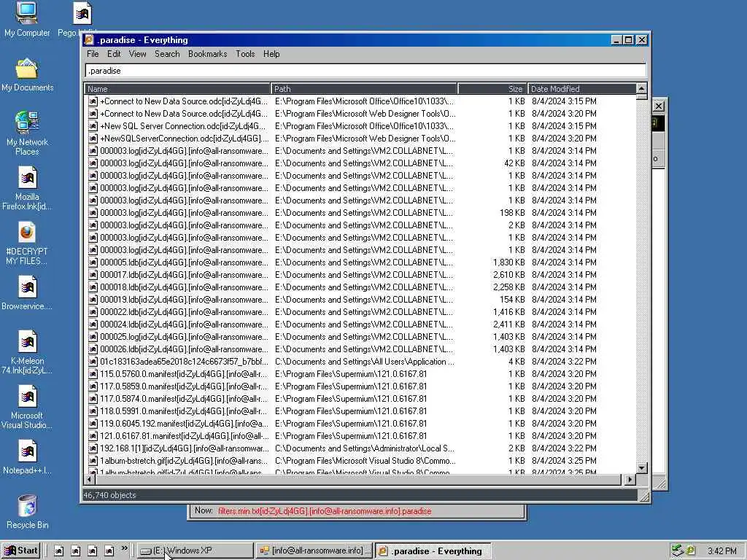Sort results by Name column header

[x=177, y=88]
